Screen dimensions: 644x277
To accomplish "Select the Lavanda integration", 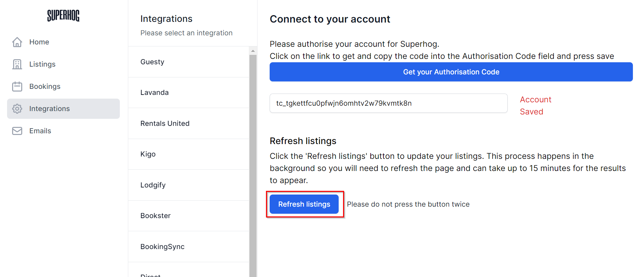I will click(189, 93).
